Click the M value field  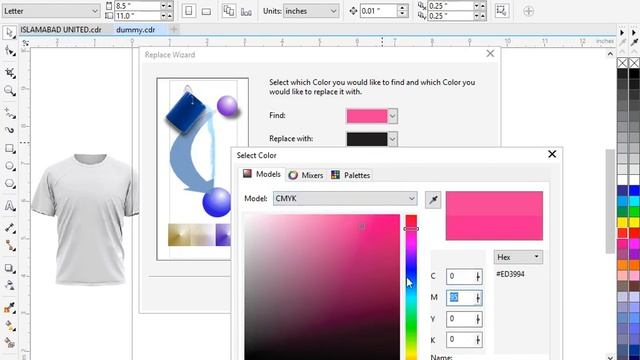464,298
